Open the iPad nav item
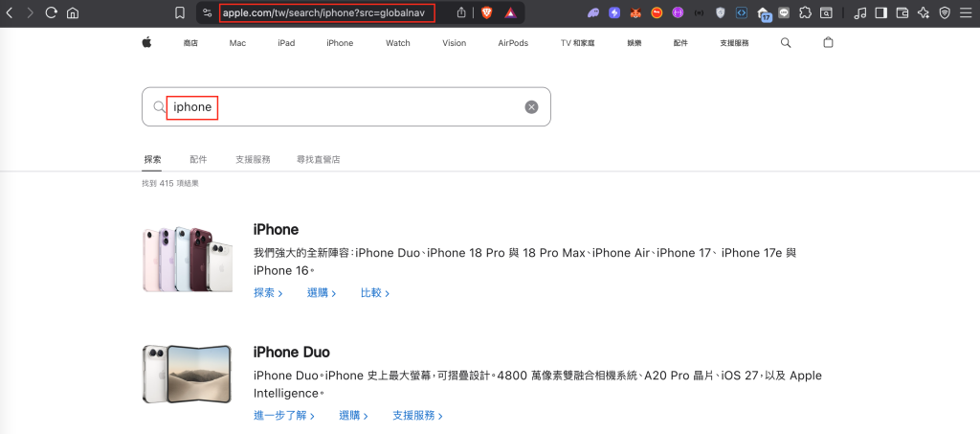Screen dimensions: 980x434 (286, 43)
